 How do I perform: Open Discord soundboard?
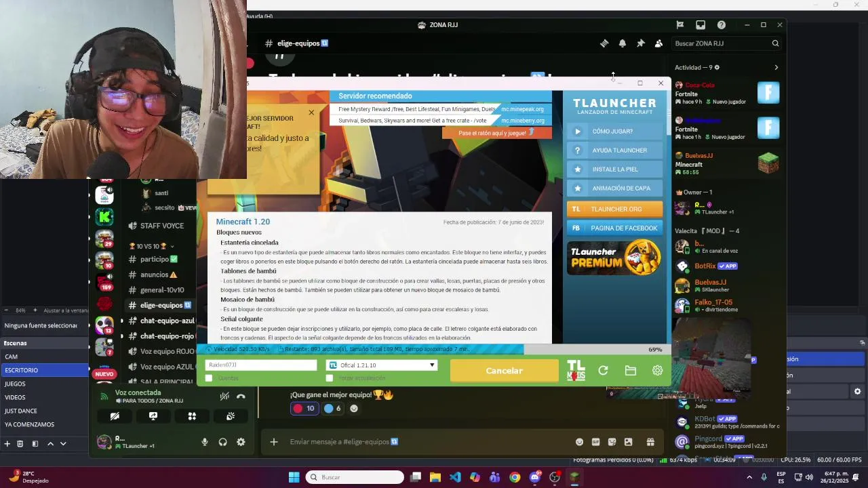tap(231, 416)
